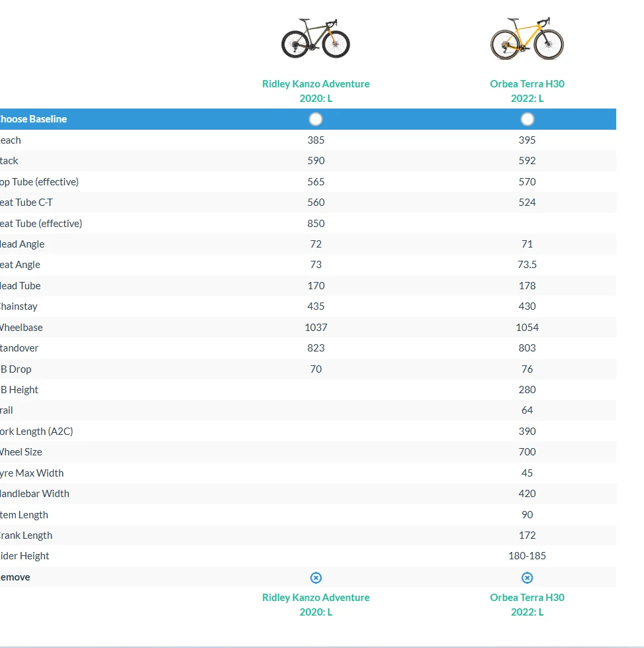Click the Seat Angle row label
This screenshot has width=644, height=648.
[x=20, y=265]
